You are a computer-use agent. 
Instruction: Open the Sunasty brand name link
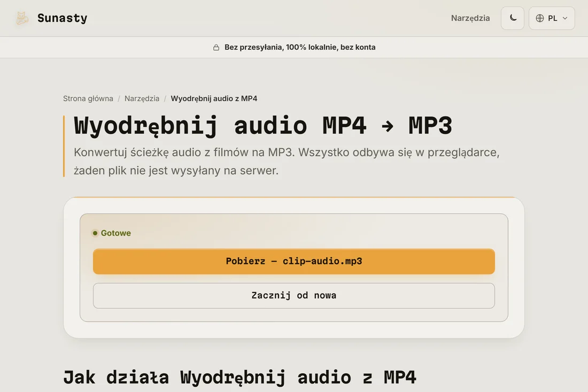(62, 18)
